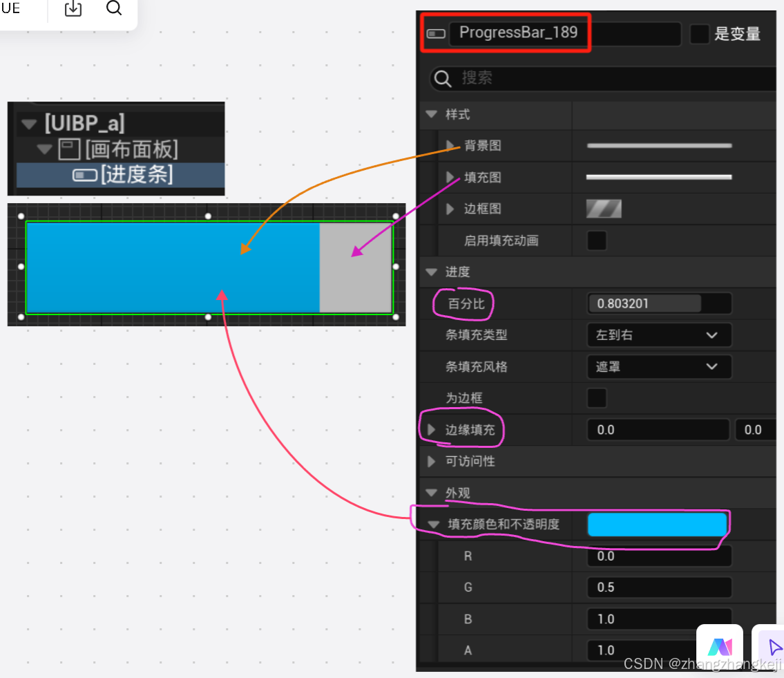The image size is (784, 678).
Task: Click the import/download icon in top toolbar
Action: point(72,10)
